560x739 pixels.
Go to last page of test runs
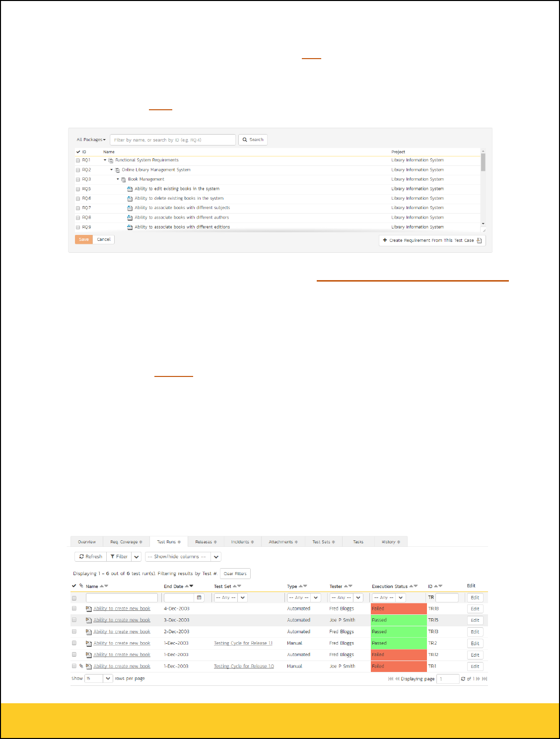tap(485, 679)
